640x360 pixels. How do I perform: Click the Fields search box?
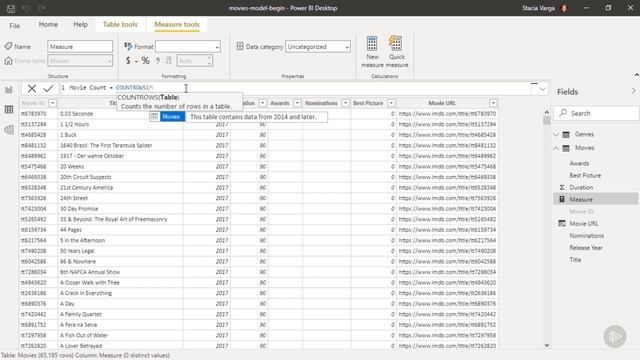pos(596,113)
